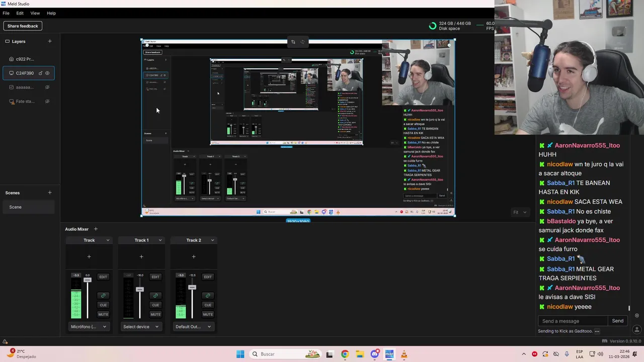Click the crop icon above the canvas
Screen dimensions: 644x362
click(x=293, y=42)
